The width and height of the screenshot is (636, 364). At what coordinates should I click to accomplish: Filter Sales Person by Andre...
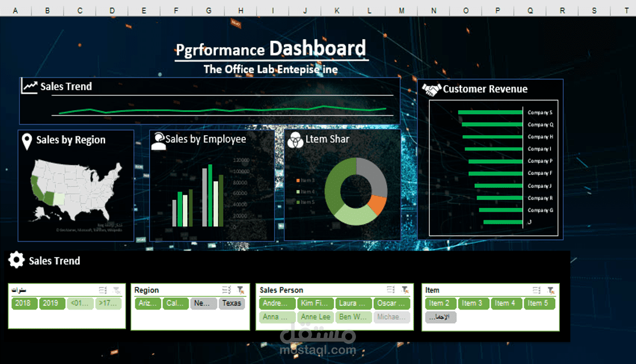click(x=277, y=304)
